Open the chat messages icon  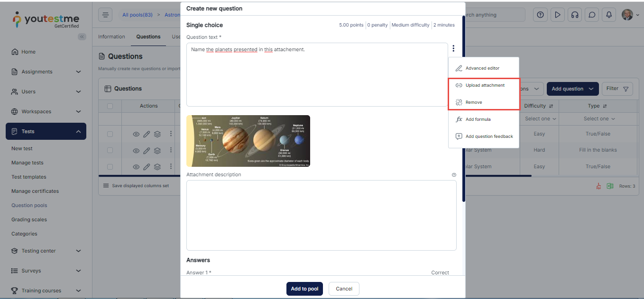pos(592,15)
